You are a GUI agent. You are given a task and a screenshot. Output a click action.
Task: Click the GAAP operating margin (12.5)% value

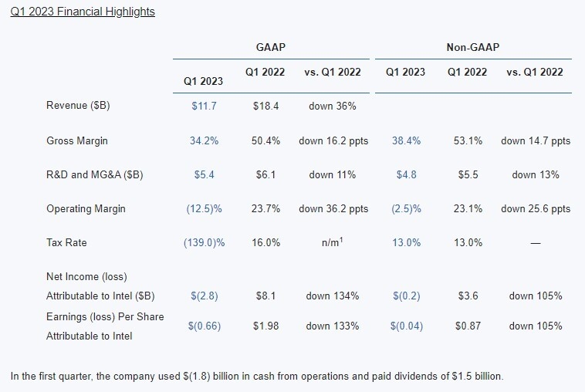click(204, 208)
